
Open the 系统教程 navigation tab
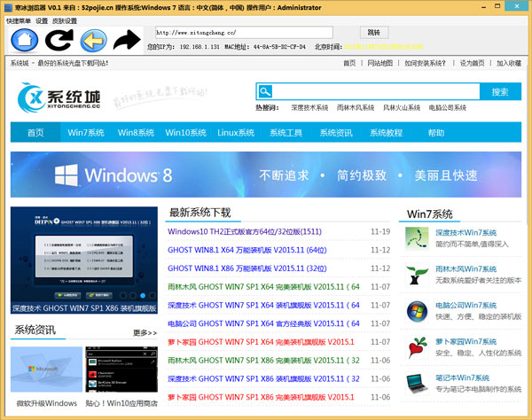pyautogui.click(x=386, y=133)
